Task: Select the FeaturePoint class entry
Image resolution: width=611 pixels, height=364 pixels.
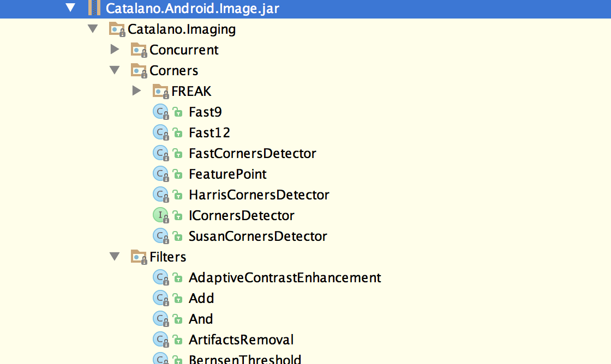Action: pos(227,174)
